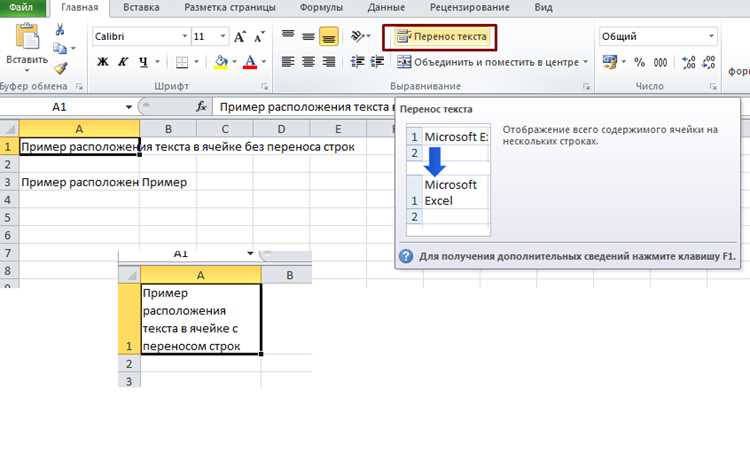
Task: Click cell A1 with Пример расположения text
Action: [79, 146]
